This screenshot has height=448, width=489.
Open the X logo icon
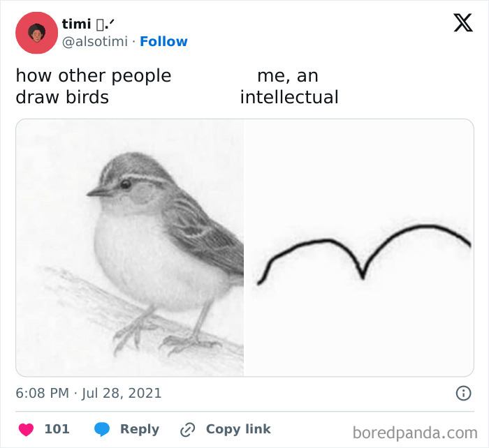coord(463,23)
